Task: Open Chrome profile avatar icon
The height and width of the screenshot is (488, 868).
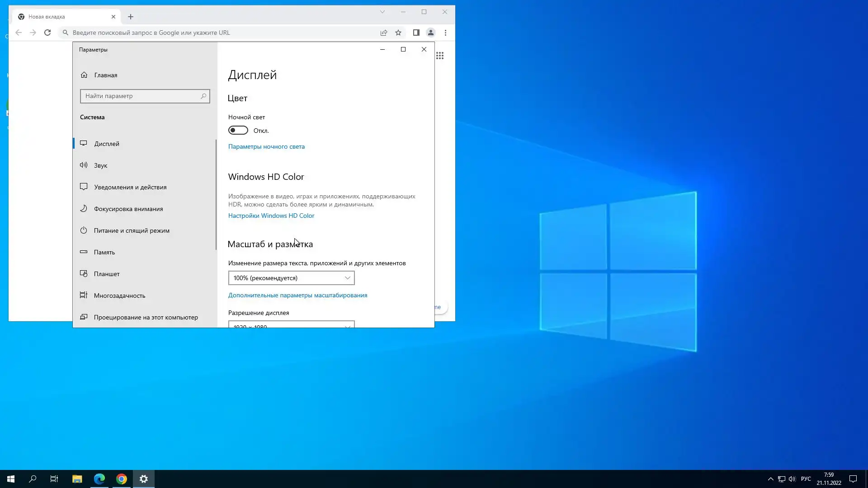Action: point(430,33)
